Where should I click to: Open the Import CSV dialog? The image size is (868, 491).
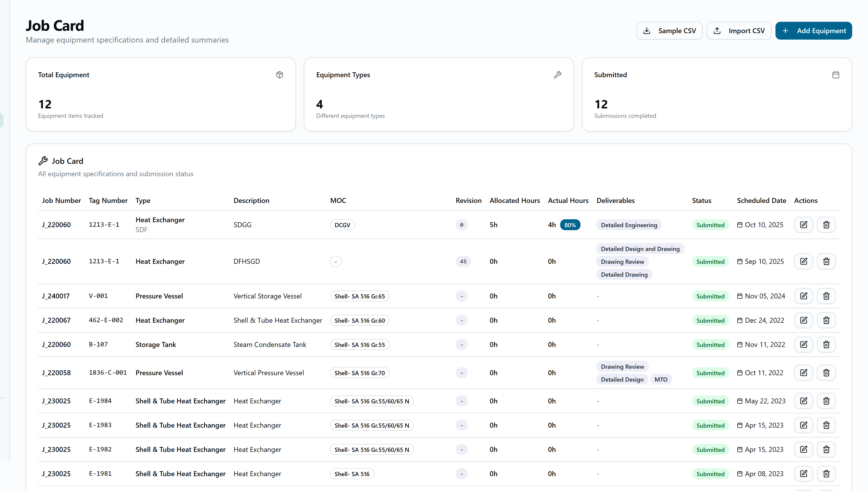coord(739,31)
